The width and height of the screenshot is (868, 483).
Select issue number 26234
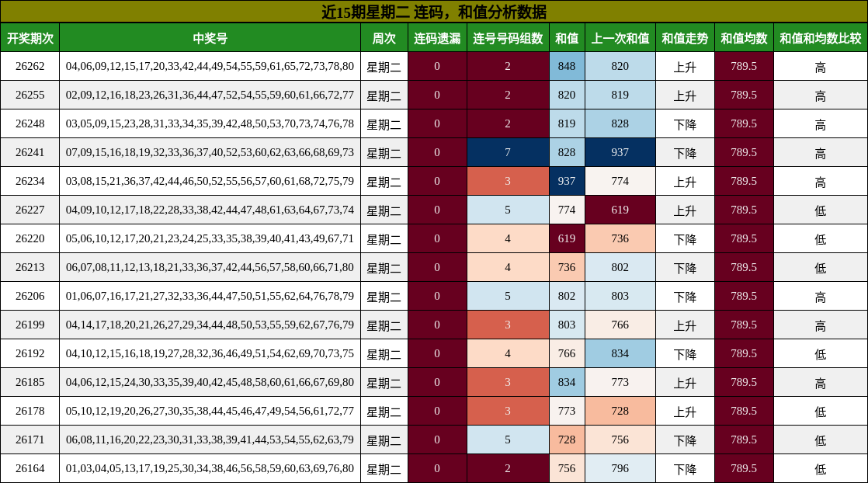point(30,181)
